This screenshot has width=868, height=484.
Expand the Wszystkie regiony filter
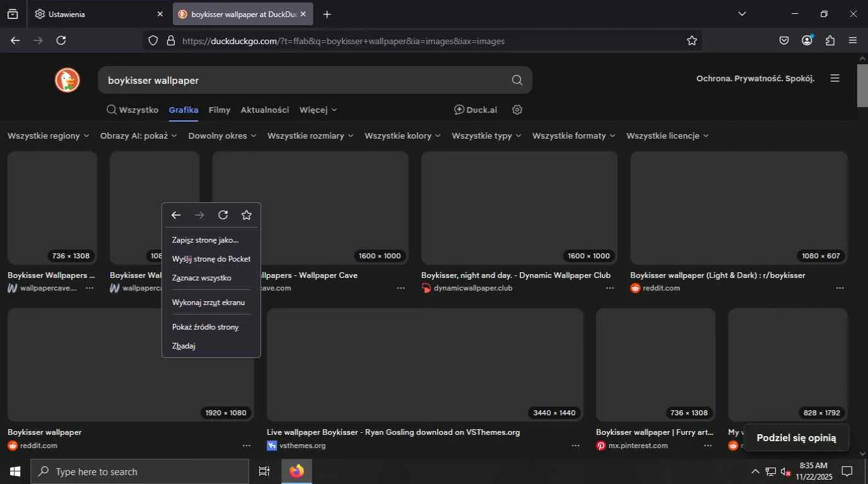49,135
